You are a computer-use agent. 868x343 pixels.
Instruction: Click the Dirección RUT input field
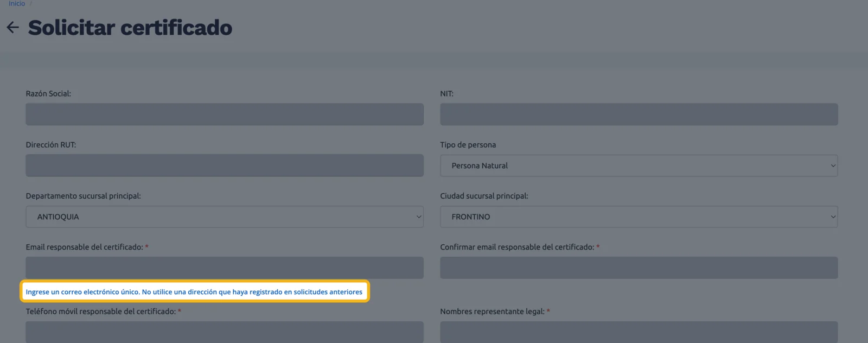click(225, 166)
